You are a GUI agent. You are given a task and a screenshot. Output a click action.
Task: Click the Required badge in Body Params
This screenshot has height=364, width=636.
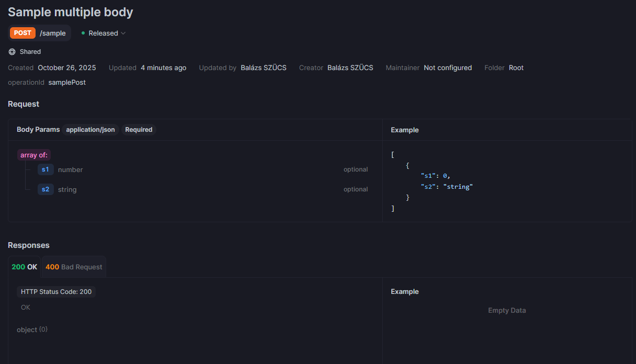pyautogui.click(x=139, y=130)
